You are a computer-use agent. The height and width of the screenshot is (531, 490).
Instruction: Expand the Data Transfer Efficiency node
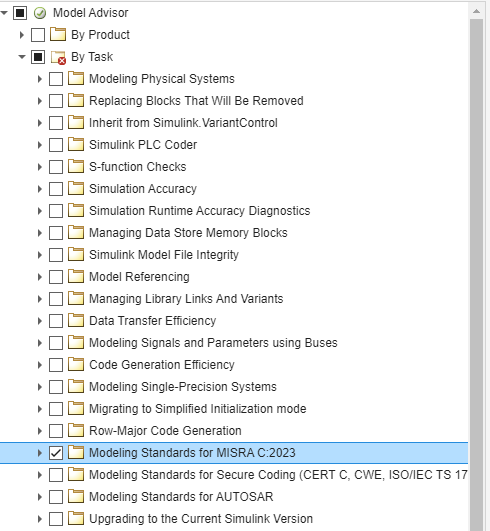[x=40, y=321]
